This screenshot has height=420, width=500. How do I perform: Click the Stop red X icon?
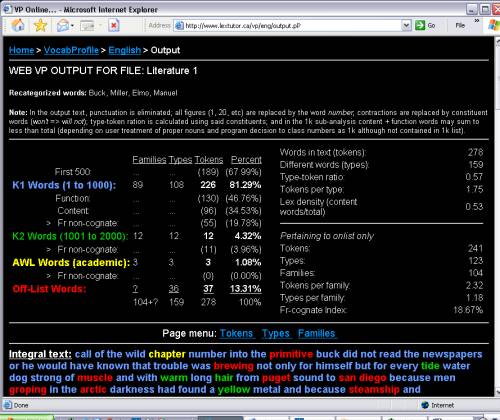click(x=114, y=26)
